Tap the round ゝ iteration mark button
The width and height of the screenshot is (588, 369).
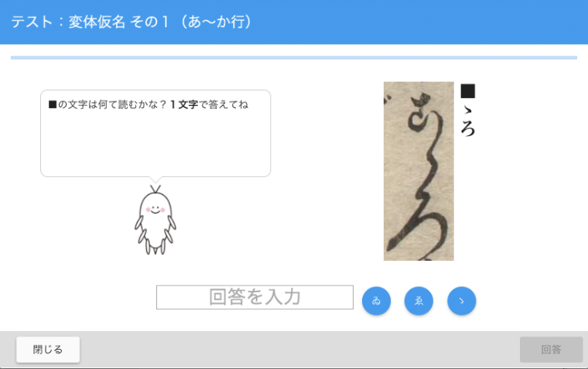coord(462,301)
